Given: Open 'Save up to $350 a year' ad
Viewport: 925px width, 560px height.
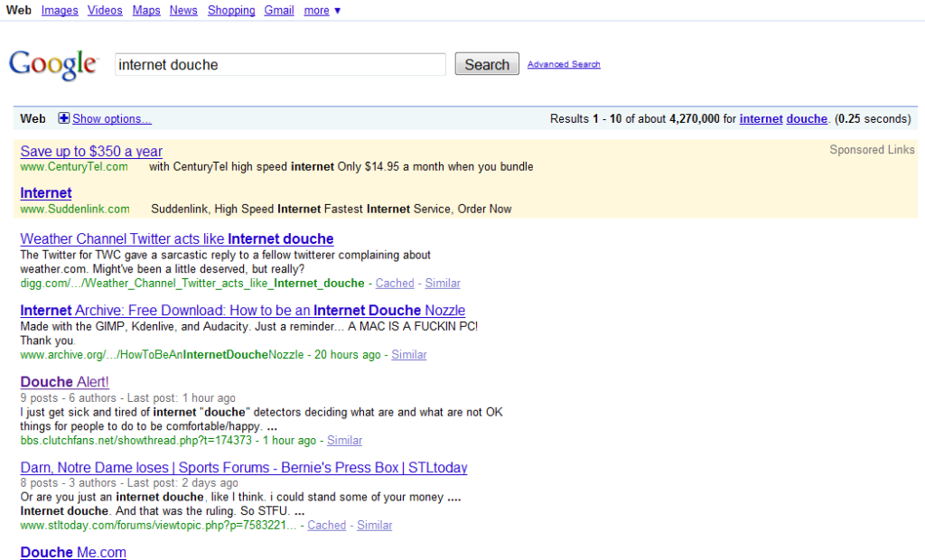Looking at the screenshot, I should pos(91,152).
